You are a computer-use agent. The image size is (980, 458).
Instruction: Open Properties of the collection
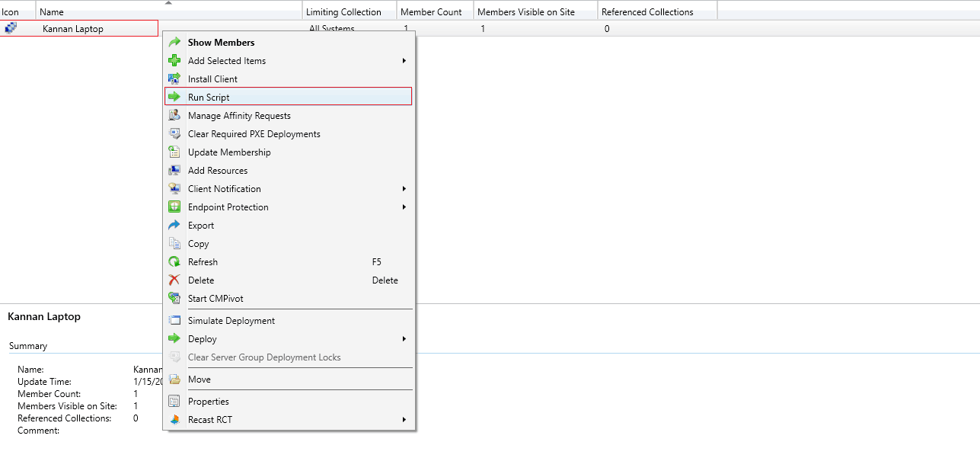[x=208, y=402]
